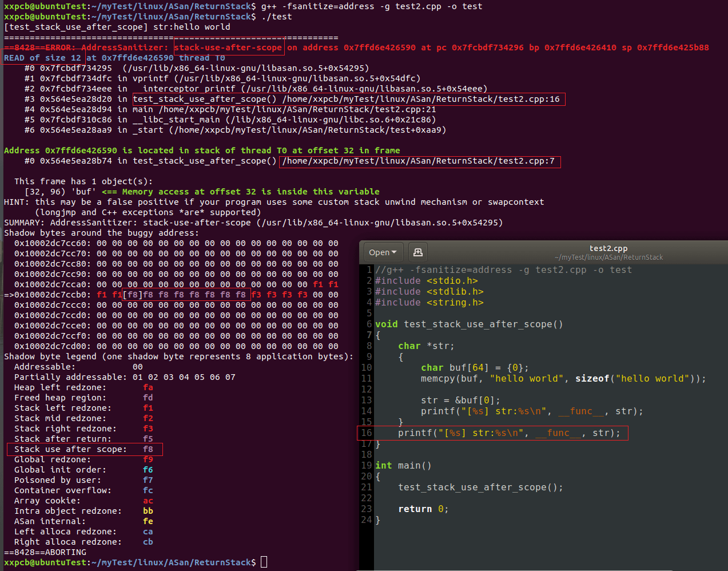Click shadow row address 0x10002dc7cc60
Image resolution: width=728 pixels, height=571 pixels.
point(53,243)
